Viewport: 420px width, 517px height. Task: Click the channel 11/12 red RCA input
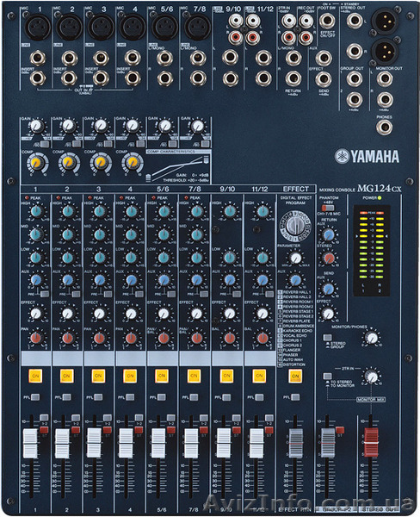tap(253, 37)
